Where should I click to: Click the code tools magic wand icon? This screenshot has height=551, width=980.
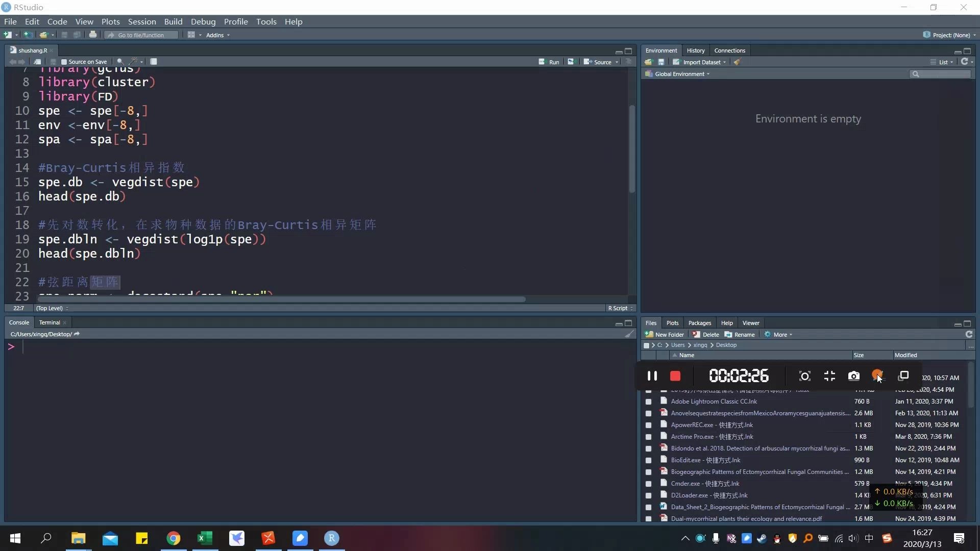tap(133, 61)
